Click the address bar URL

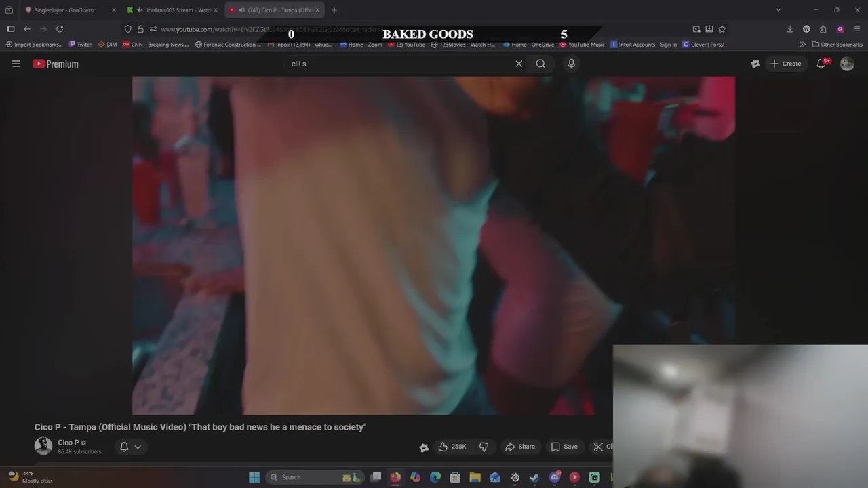pyautogui.click(x=271, y=29)
